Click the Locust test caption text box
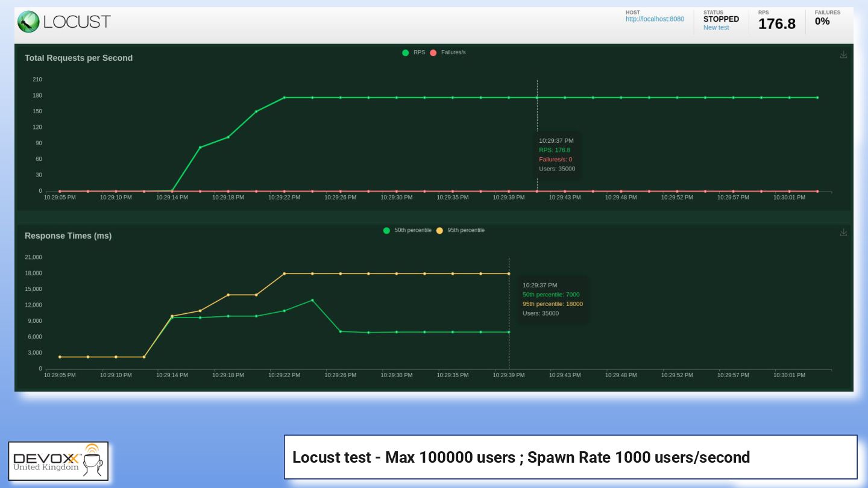 coord(570,457)
